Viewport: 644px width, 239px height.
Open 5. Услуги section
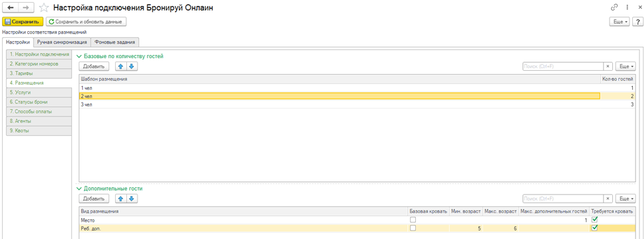pyautogui.click(x=40, y=93)
